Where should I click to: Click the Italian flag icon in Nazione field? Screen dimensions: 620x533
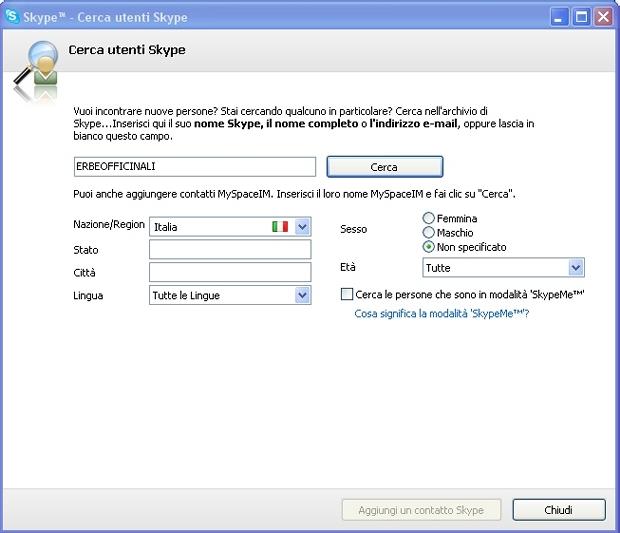(x=280, y=227)
